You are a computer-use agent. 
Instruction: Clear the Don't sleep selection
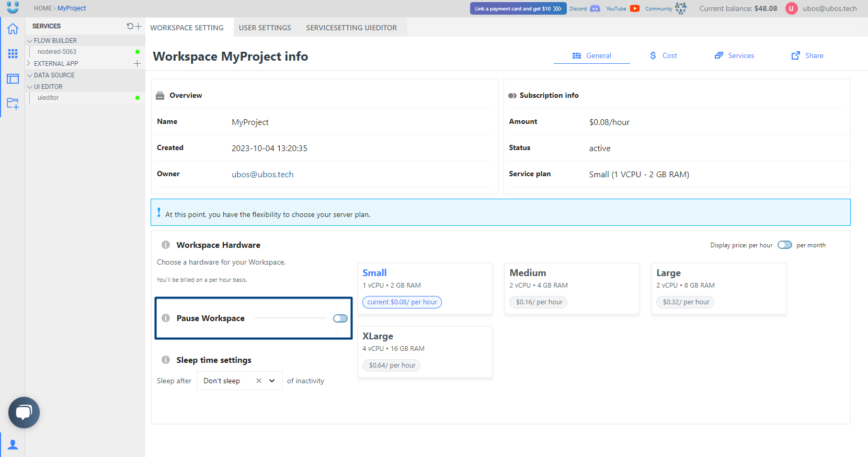pyautogui.click(x=258, y=381)
